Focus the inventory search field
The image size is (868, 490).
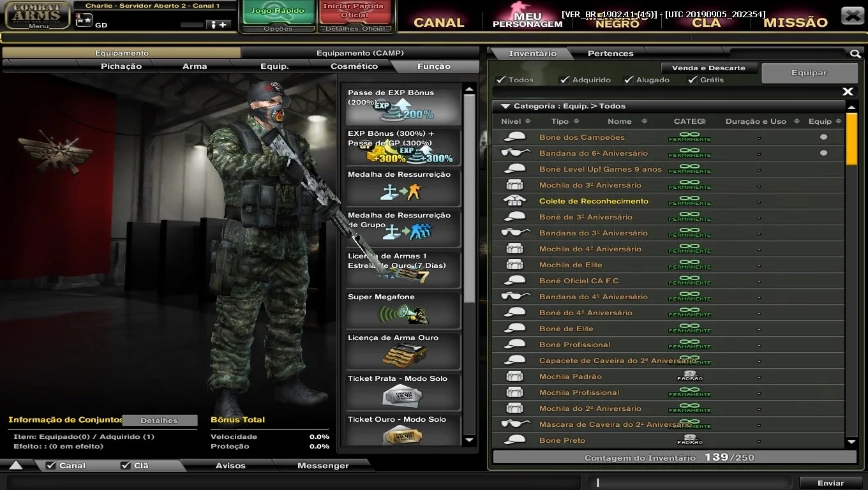click(789, 54)
